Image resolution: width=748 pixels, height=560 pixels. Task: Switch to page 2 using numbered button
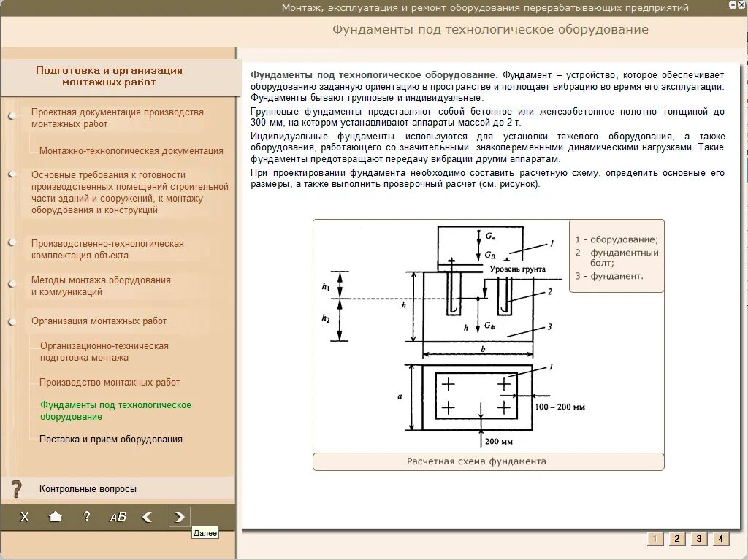[x=676, y=538]
